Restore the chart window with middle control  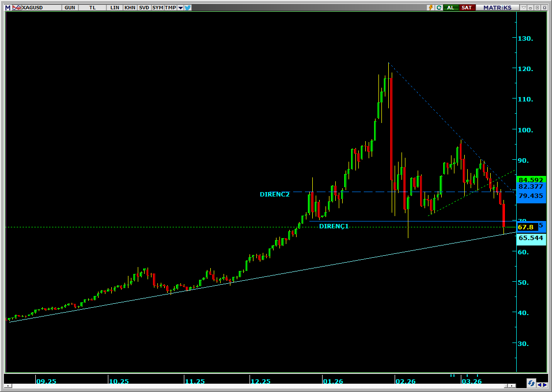(x=537, y=7)
